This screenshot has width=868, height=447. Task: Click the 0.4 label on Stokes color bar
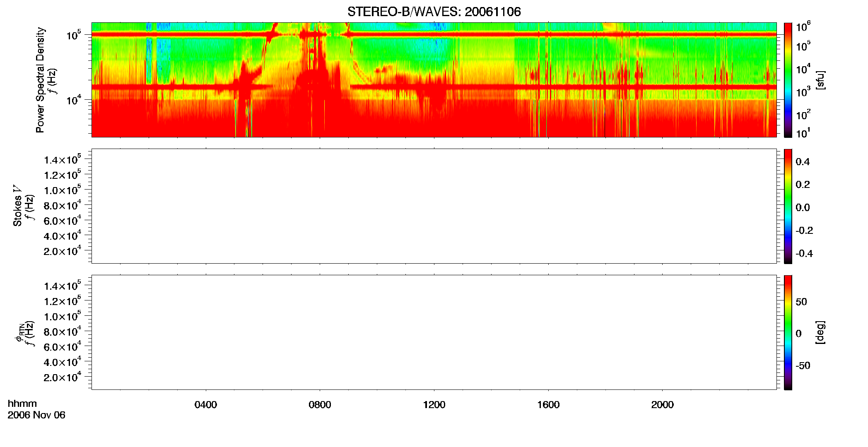(x=803, y=162)
